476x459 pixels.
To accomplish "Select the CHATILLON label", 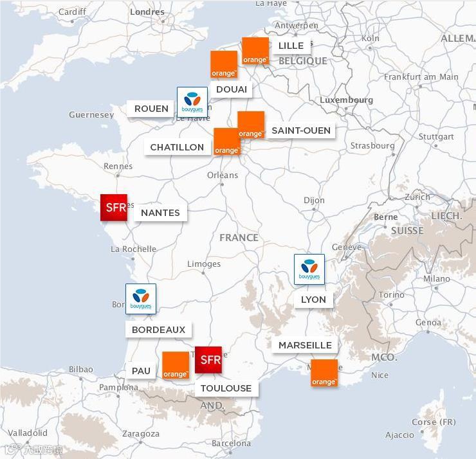I will click(177, 147).
